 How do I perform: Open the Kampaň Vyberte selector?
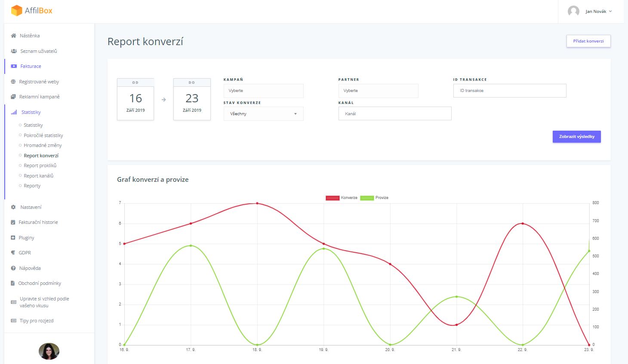pos(263,91)
